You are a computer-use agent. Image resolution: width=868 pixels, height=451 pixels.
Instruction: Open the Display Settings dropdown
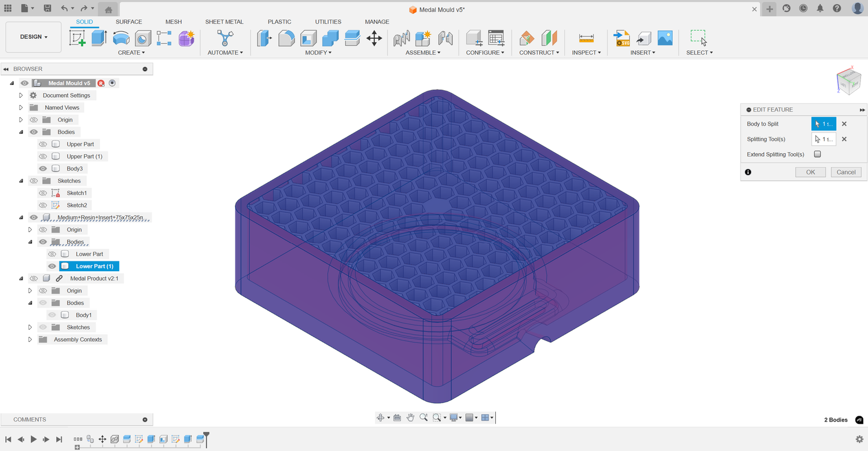[x=455, y=417]
